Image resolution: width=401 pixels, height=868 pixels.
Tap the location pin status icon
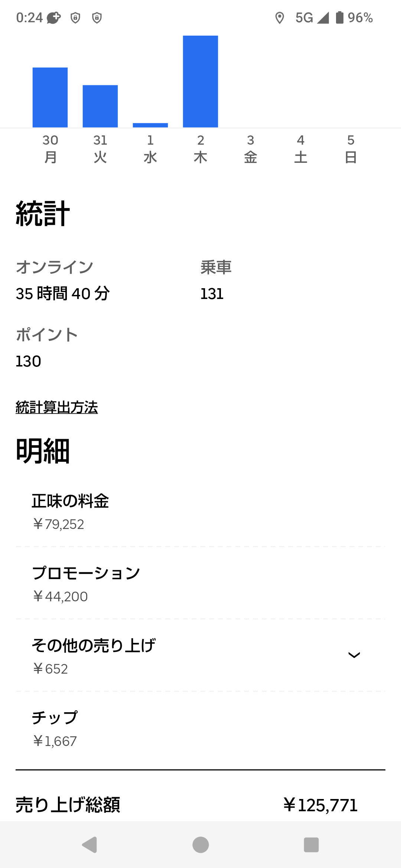point(280,18)
